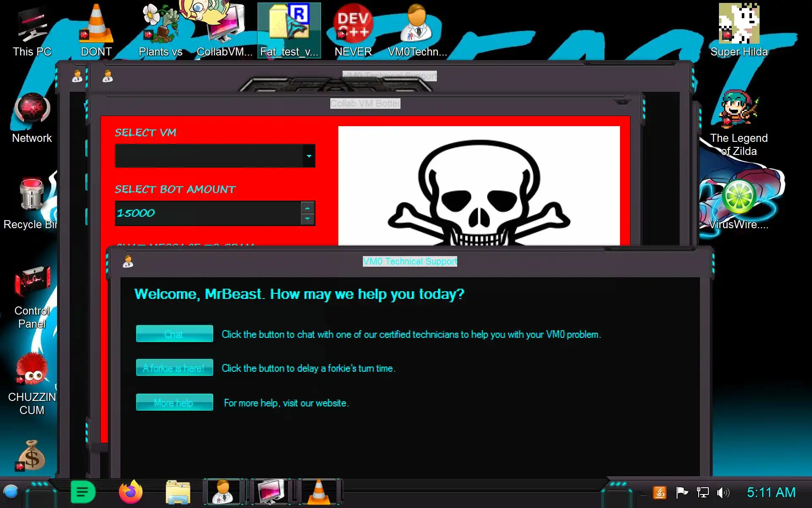The width and height of the screenshot is (812, 508).
Task: Click the VLC cone taskbar button
Action: tap(319, 492)
